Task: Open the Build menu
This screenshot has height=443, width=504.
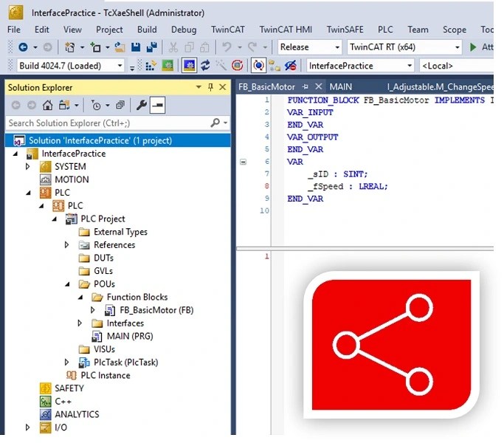Action: (x=147, y=30)
